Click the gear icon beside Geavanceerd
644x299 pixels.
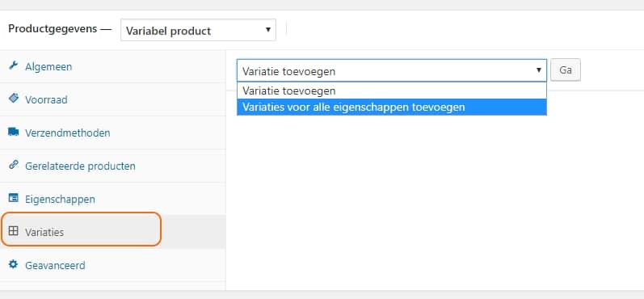click(x=13, y=264)
